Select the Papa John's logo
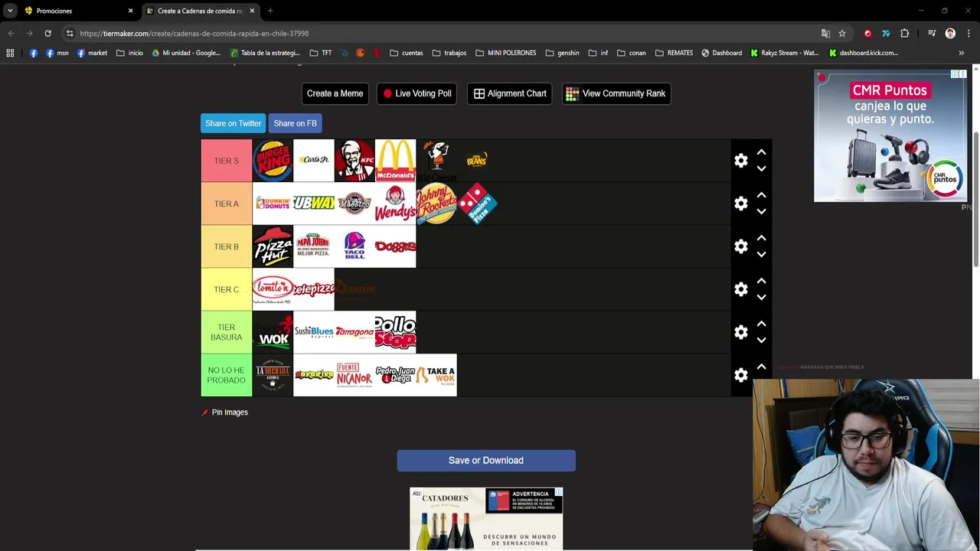Screen dimensions: 980x551 coord(314,246)
